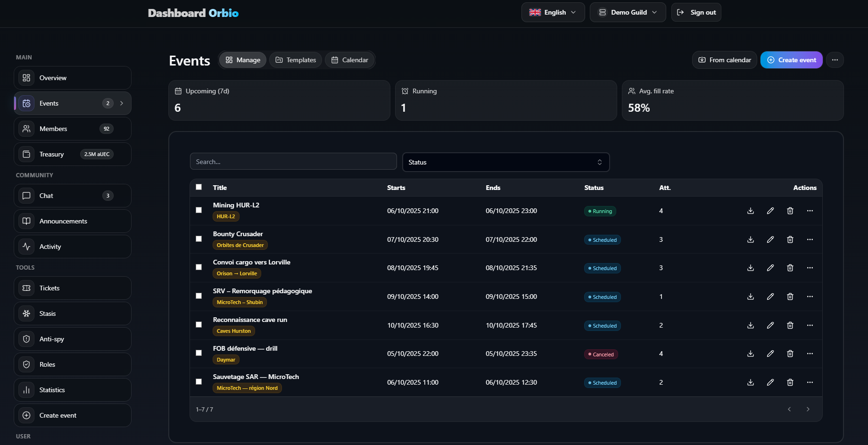Switch to the Calendar tab

pos(350,60)
